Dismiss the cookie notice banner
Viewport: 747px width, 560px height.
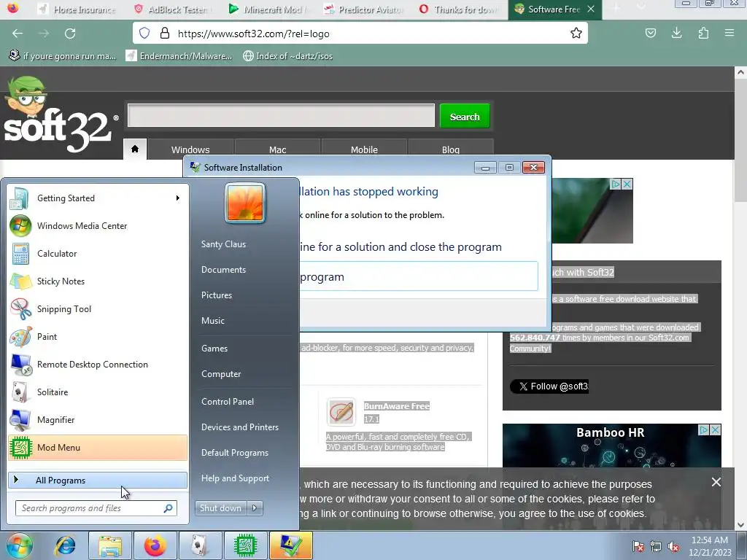(716, 482)
